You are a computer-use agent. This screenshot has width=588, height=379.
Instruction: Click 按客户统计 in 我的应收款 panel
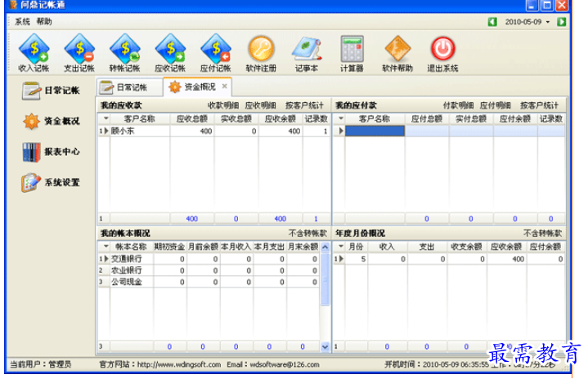[x=304, y=105]
